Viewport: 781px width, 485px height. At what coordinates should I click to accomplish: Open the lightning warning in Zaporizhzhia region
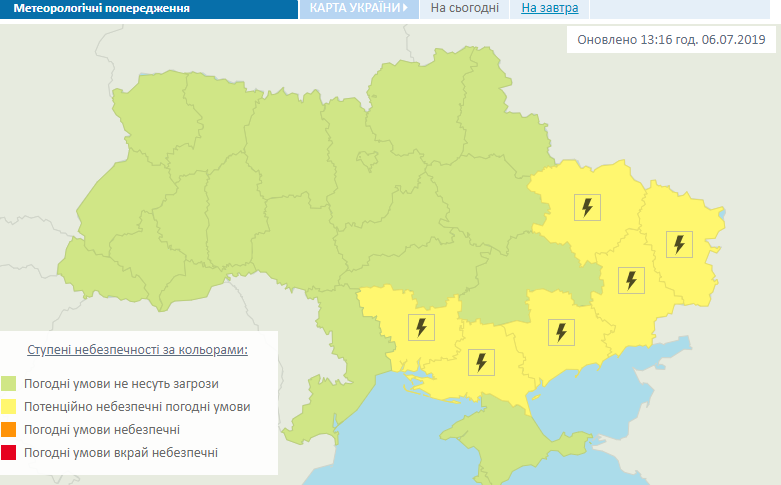click(x=562, y=331)
